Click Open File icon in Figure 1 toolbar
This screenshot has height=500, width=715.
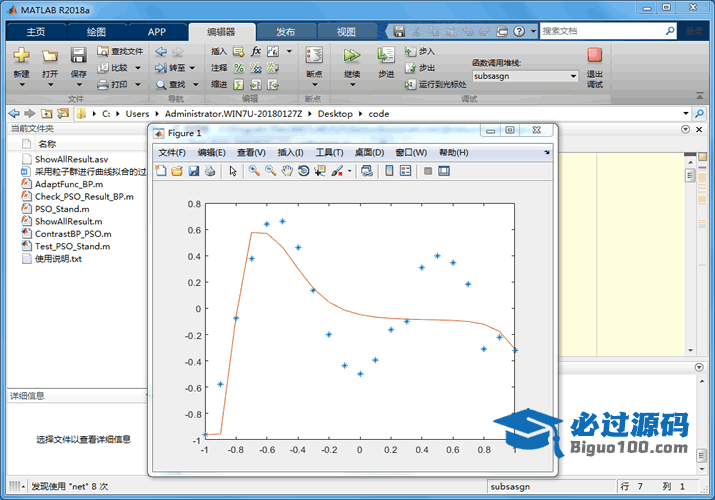click(177, 171)
